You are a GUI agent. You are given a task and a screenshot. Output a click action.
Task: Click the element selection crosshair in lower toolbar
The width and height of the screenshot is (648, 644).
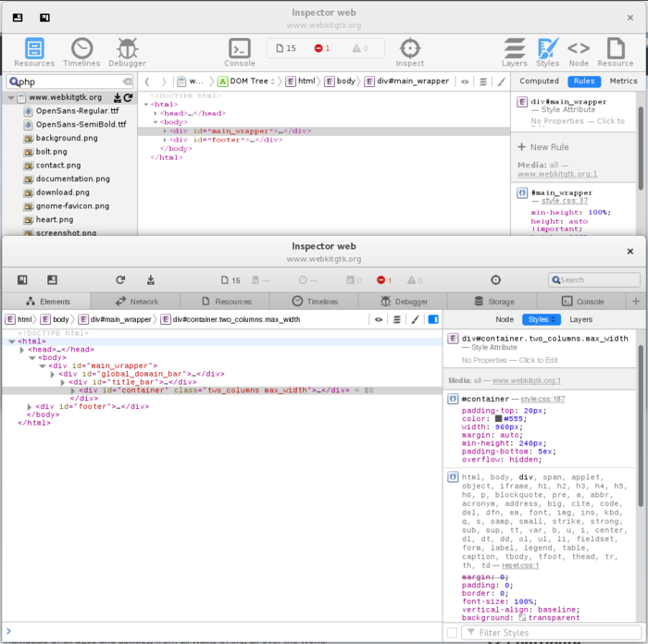(495, 279)
